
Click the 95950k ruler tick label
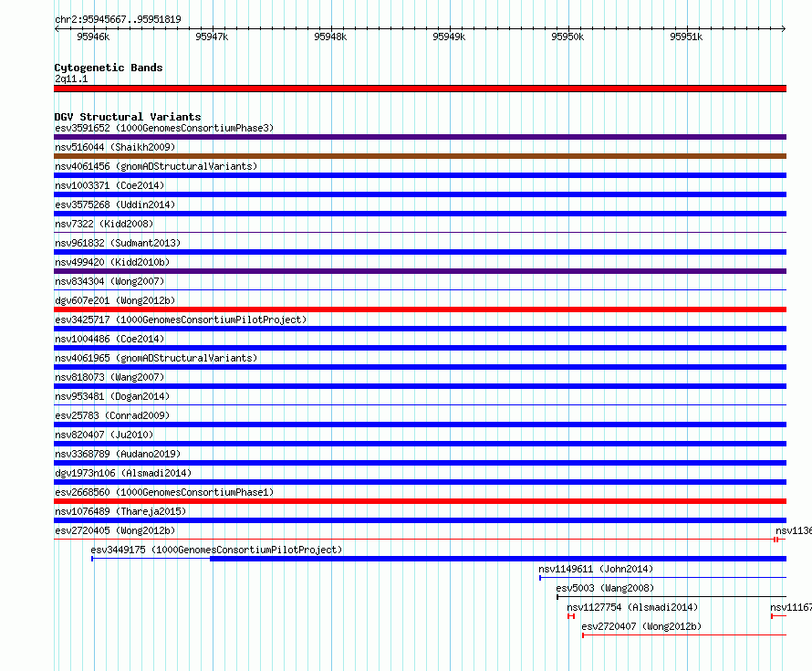567,37
